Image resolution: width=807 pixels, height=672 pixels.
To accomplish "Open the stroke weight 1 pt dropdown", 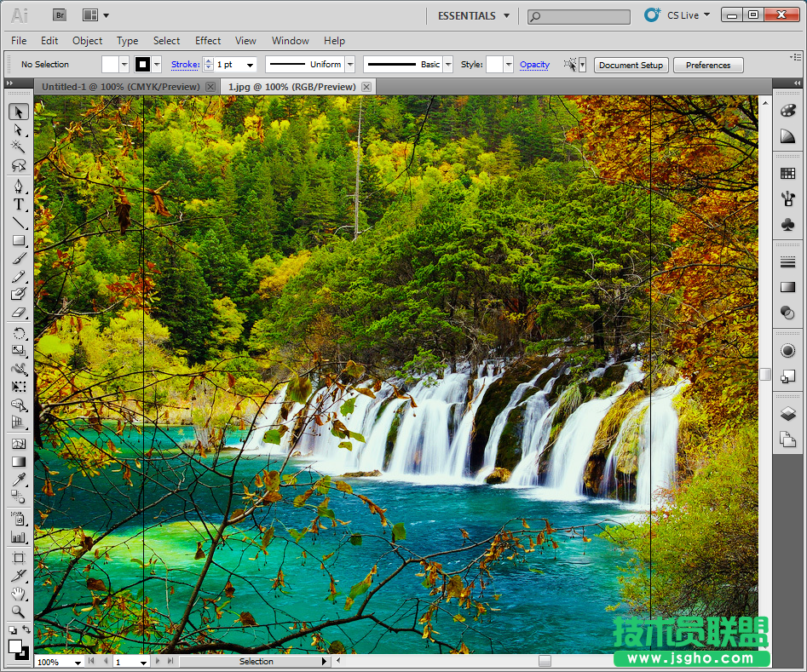I will pos(251,65).
